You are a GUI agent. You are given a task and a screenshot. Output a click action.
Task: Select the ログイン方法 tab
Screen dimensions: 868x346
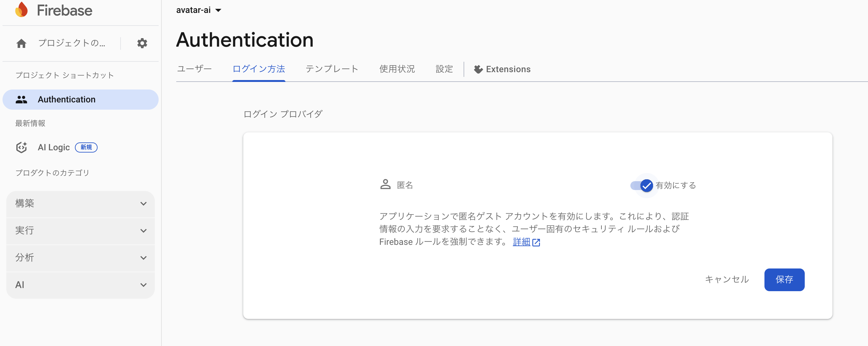[259, 69]
